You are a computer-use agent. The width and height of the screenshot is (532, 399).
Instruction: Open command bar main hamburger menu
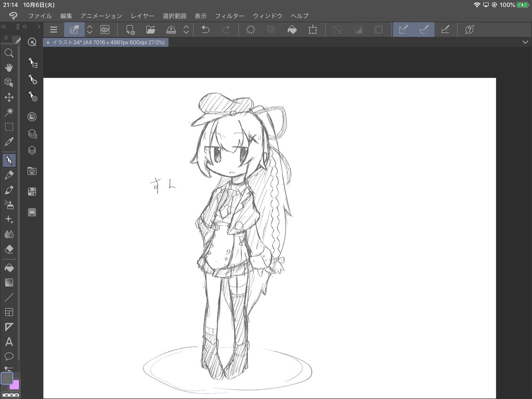[54, 30]
